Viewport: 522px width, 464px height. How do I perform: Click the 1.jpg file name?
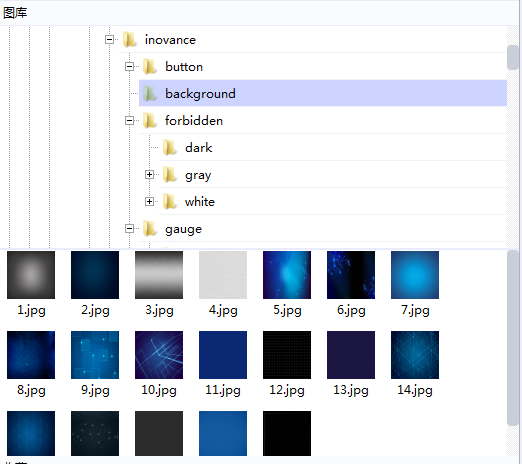pyautogui.click(x=31, y=310)
